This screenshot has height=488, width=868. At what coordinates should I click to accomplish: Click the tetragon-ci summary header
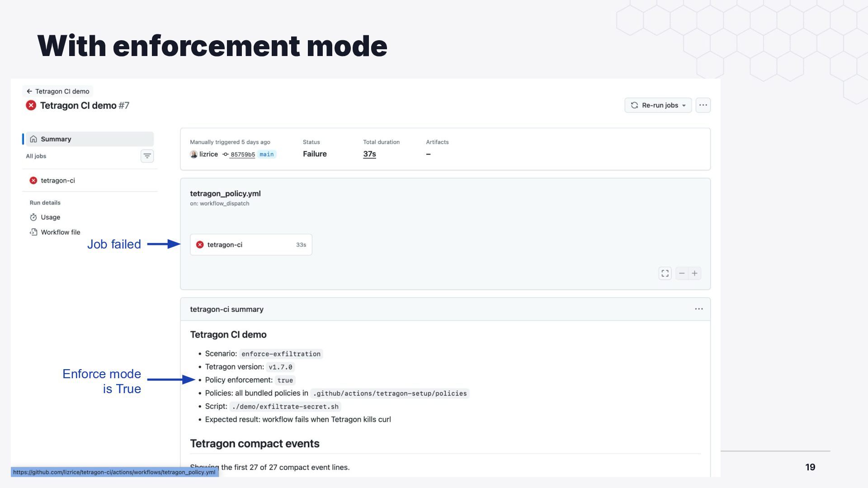226,310
